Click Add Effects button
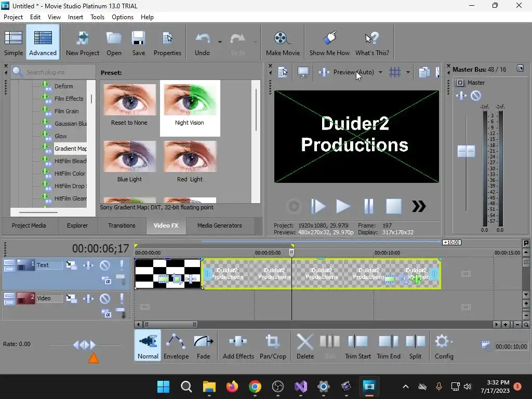Image resolution: width=532 pixels, height=399 pixels. [238, 345]
